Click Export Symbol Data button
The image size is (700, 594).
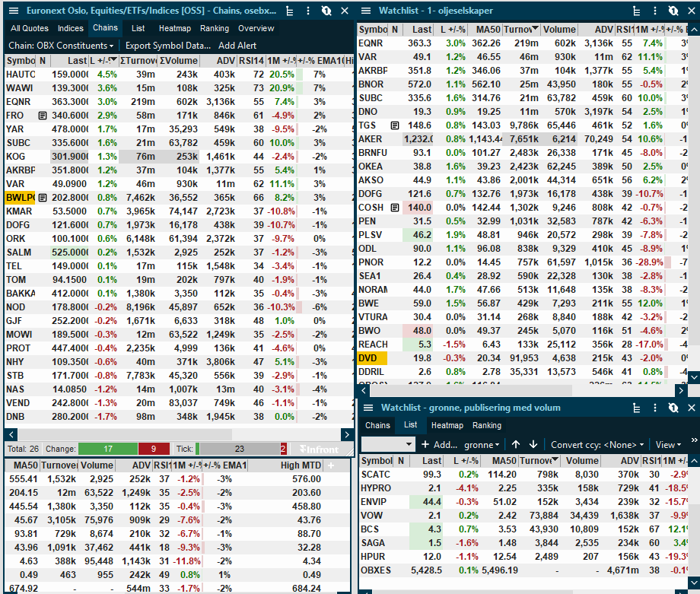coord(168,46)
